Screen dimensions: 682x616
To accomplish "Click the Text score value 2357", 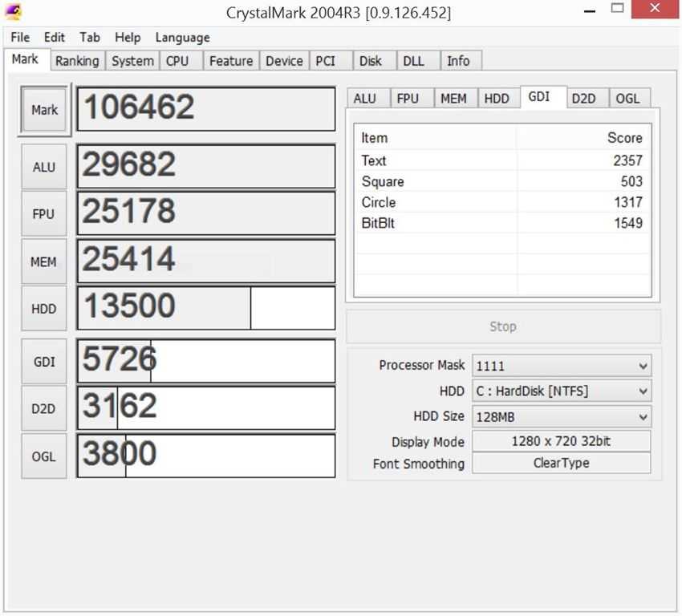I will click(x=627, y=160).
